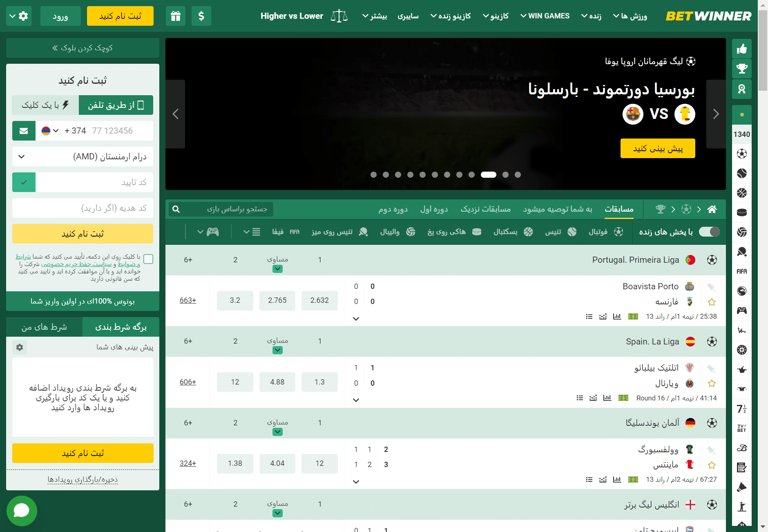Viewport: 768px width, 532px height.
Task: Select the currently active wide carousel dot
Action: point(489,174)
